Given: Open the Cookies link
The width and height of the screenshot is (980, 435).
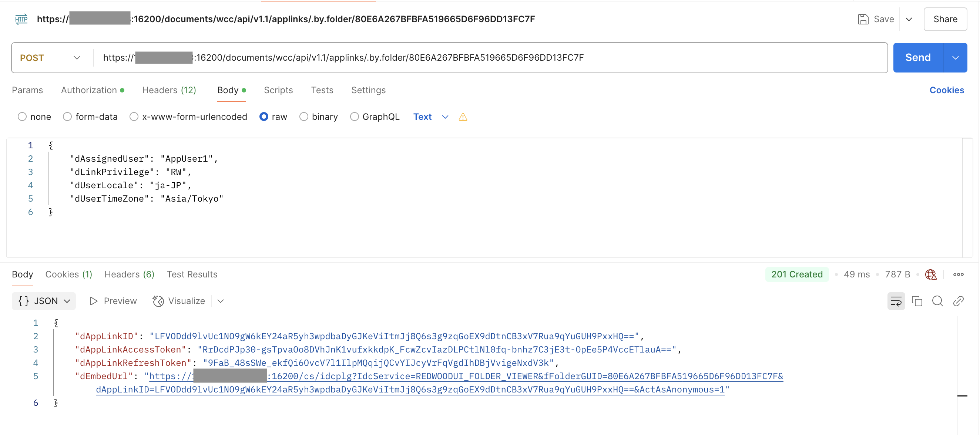Looking at the screenshot, I should pyautogui.click(x=946, y=90).
